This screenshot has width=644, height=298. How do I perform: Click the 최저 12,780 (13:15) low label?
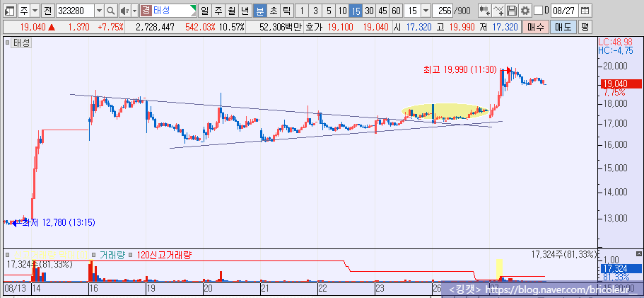(x=59, y=223)
